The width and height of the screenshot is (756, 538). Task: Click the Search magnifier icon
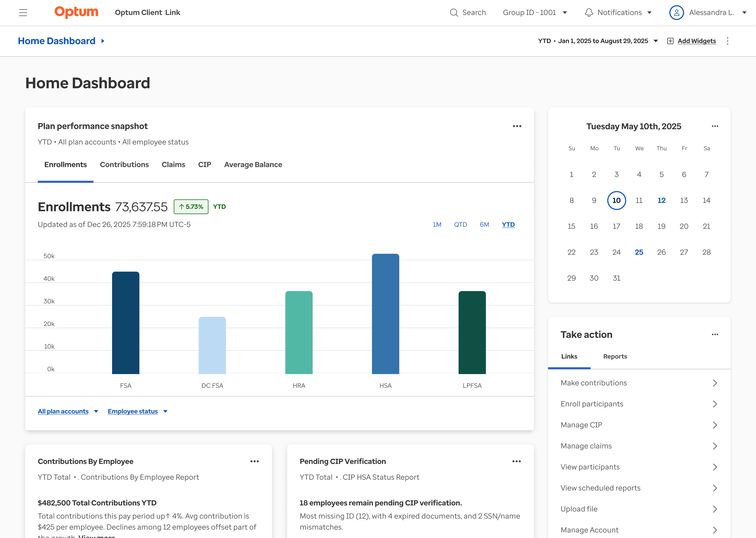click(x=454, y=13)
